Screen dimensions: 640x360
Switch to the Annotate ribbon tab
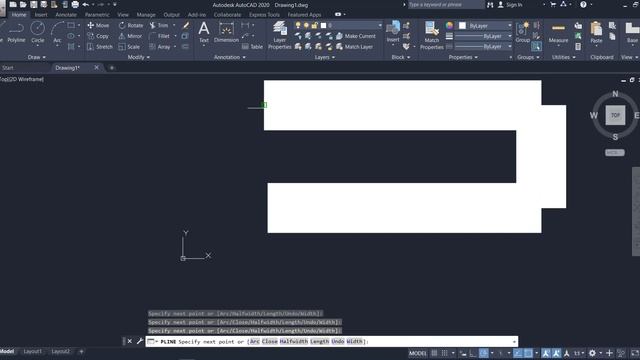[x=66, y=15]
